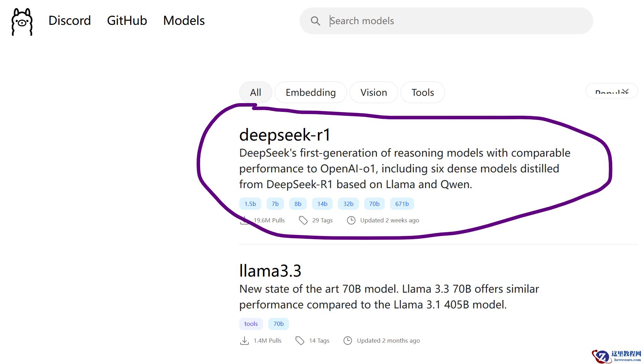
Task: Open the deepseek-r1 model page
Action: click(x=285, y=135)
